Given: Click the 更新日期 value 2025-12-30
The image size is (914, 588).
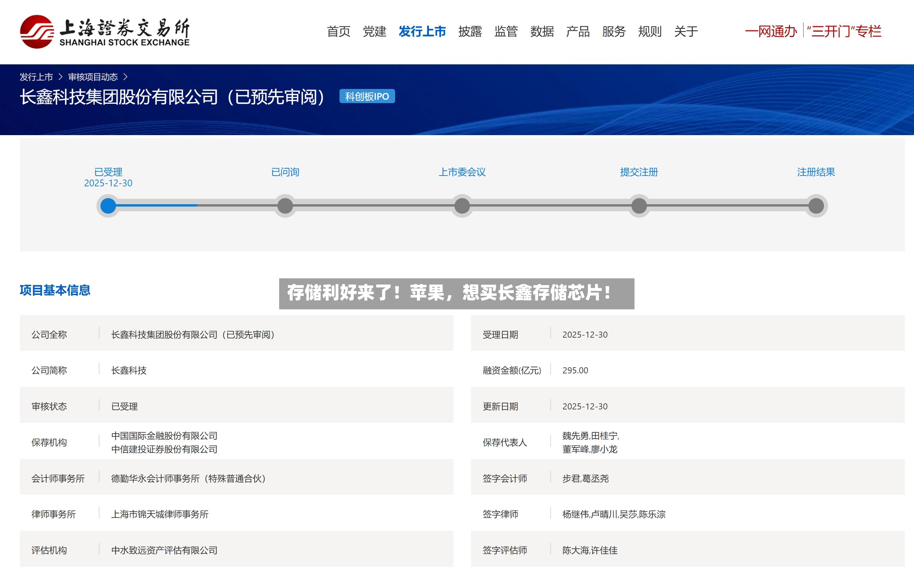Looking at the screenshot, I should [x=585, y=406].
